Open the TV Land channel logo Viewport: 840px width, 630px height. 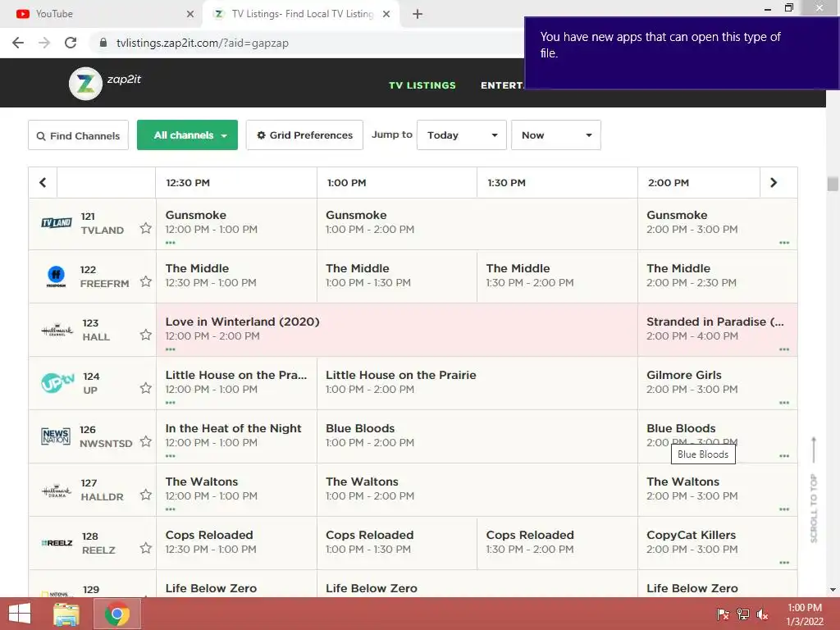coord(57,222)
